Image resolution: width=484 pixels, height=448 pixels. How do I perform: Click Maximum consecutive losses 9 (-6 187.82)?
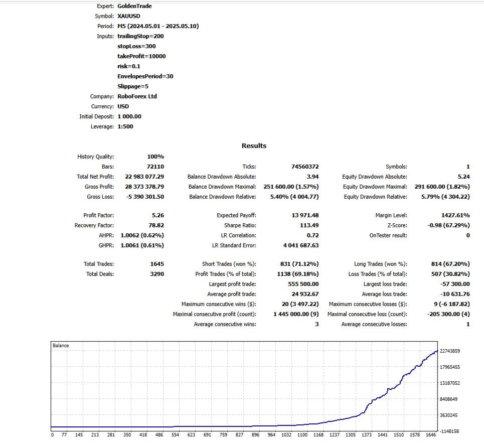coord(452,304)
